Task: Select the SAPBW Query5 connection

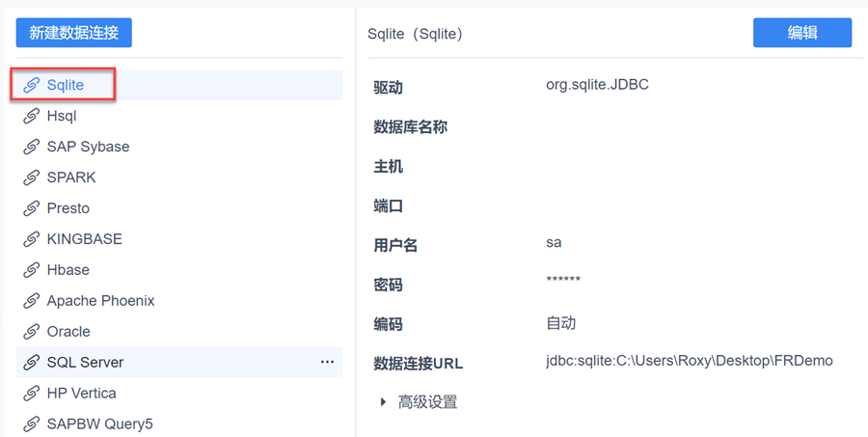Action: pos(99,423)
